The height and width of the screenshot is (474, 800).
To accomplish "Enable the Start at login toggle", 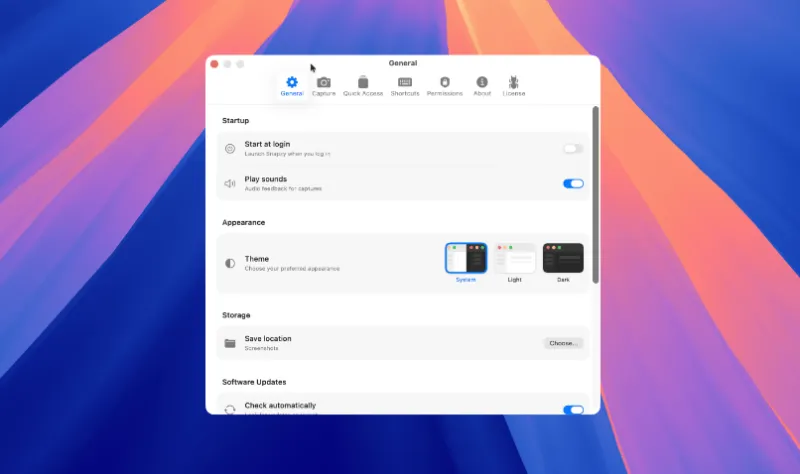I will pyautogui.click(x=573, y=148).
